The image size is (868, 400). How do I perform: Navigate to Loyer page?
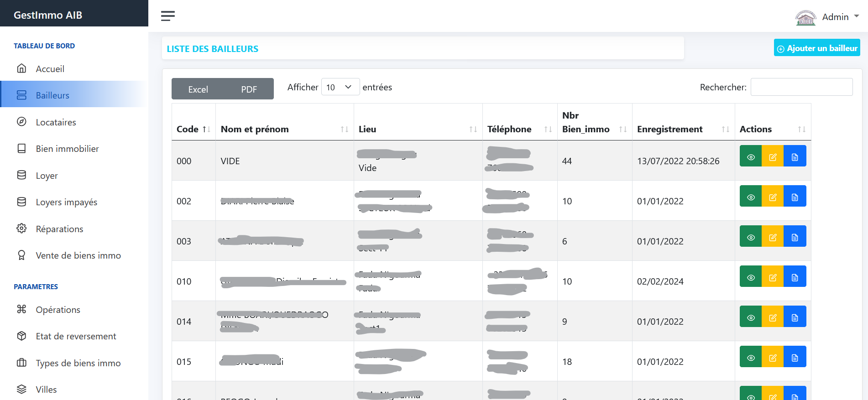tap(74, 176)
